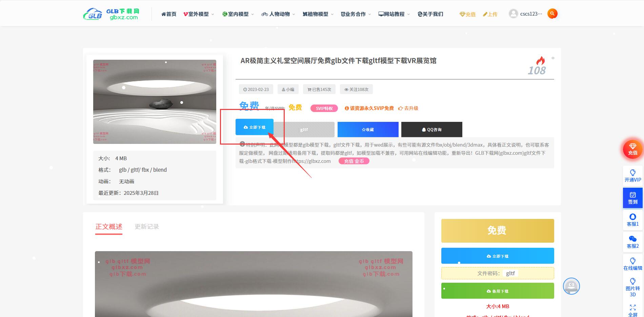Open user avatar profile icon
Viewport: 644px width, 317px height.
(514, 14)
